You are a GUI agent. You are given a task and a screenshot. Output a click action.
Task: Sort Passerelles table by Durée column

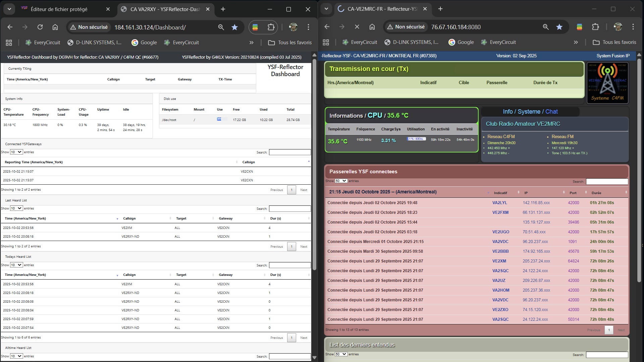[x=596, y=193]
